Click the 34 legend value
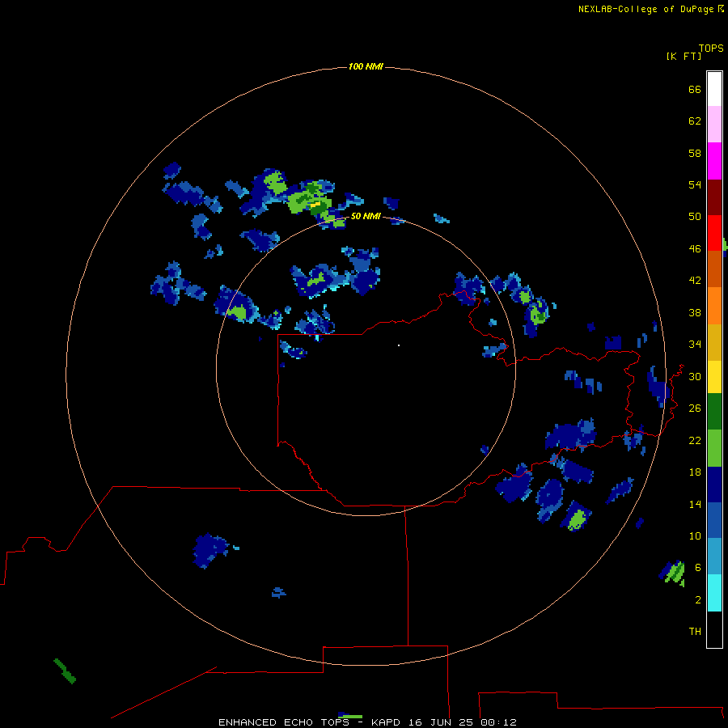 [695, 345]
